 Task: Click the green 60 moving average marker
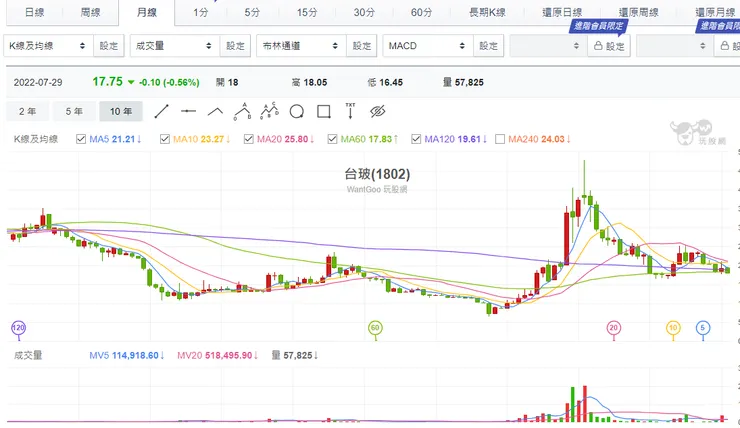tap(375, 328)
